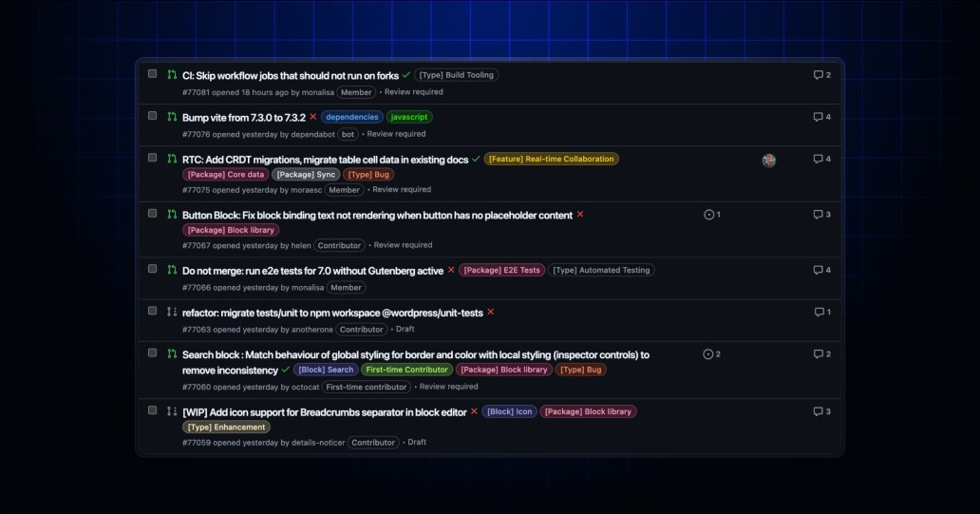The image size is (980, 514).
Task: Filter by [Block] Search label
Action: point(326,370)
